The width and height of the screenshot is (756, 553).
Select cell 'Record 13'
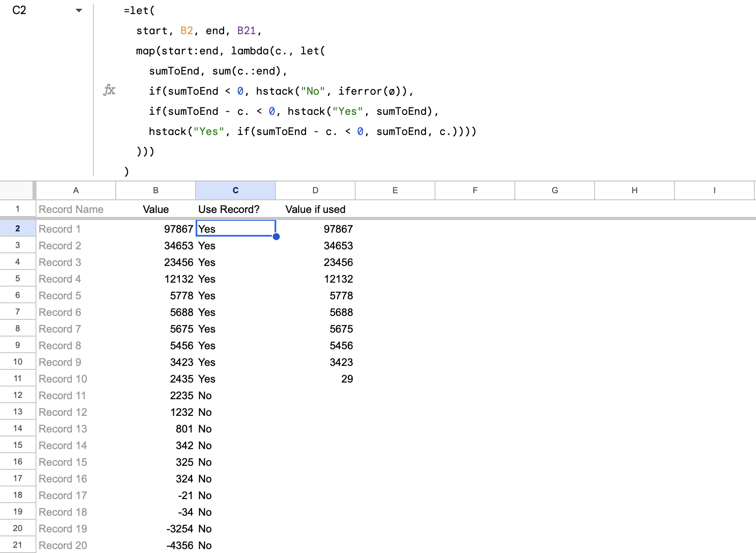click(x=76, y=429)
